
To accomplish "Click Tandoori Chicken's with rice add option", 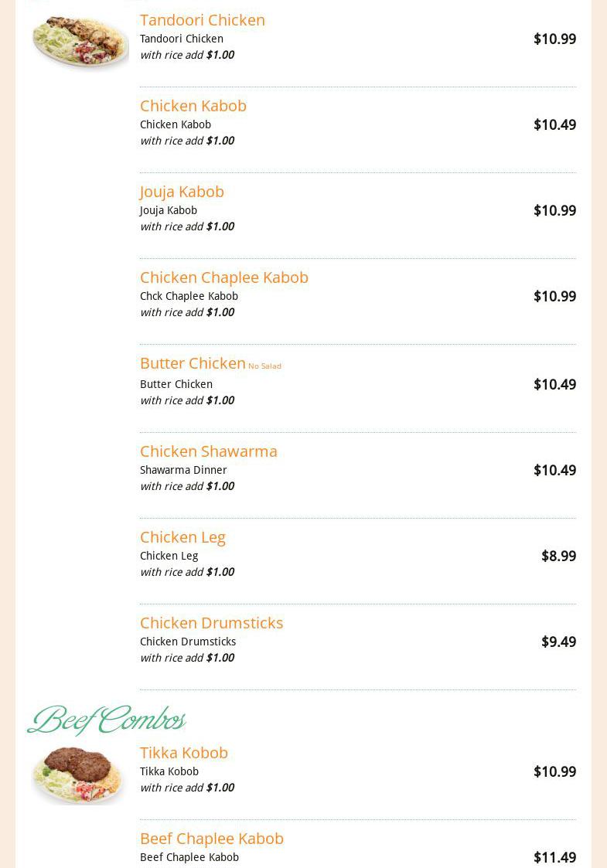I will [x=186, y=55].
